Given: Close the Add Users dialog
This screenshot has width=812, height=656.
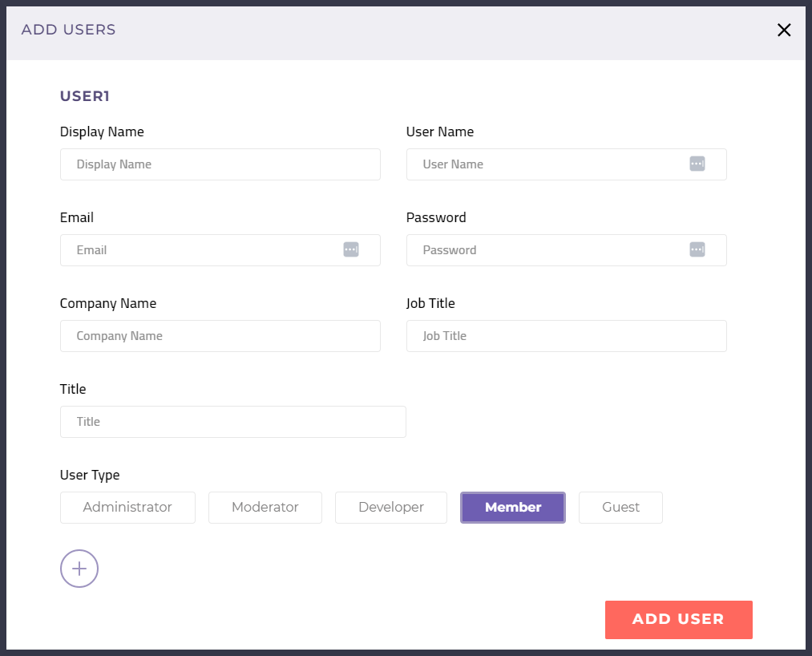Looking at the screenshot, I should (x=783, y=30).
